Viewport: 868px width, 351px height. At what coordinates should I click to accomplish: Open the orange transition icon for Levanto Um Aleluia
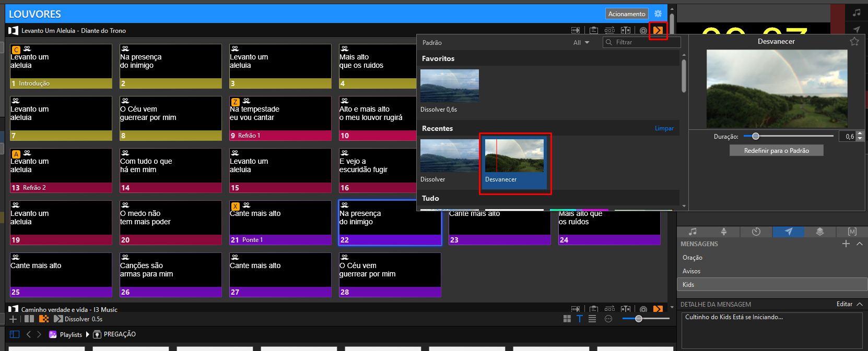click(x=658, y=31)
